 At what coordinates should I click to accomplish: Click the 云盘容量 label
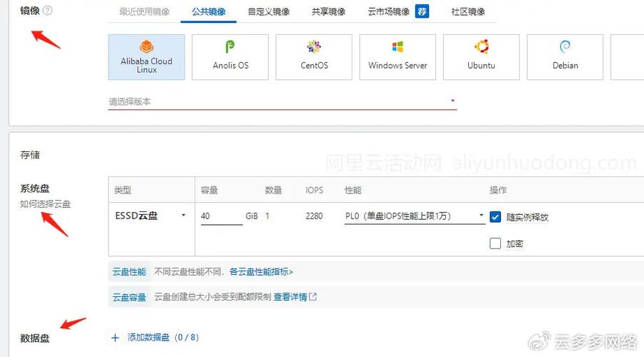129,297
